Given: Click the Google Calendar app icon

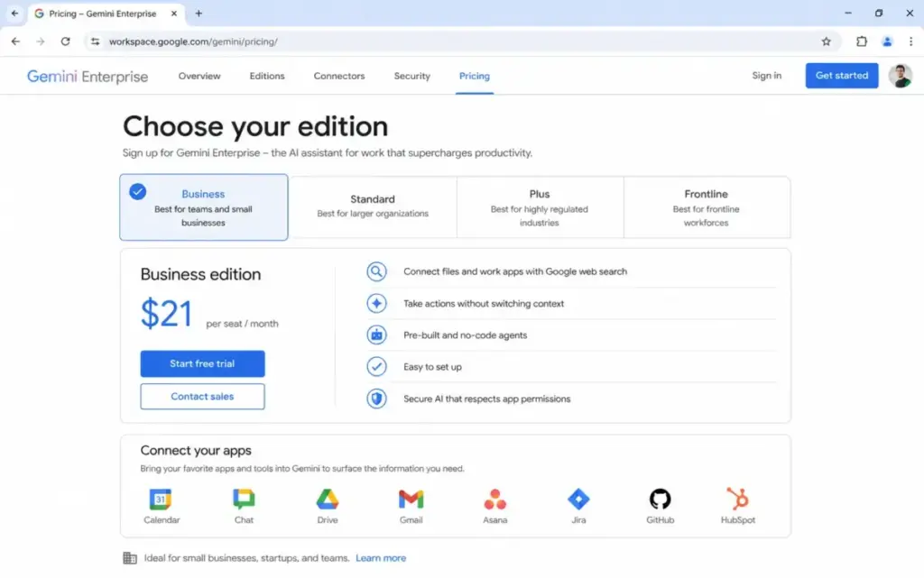Looking at the screenshot, I should pos(161,500).
